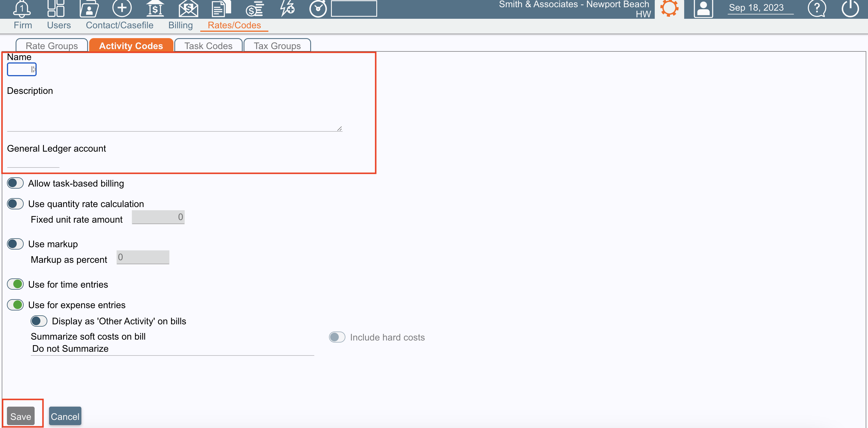The image size is (868, 428).
Task: Select the Activity Codes tab
Action: pos(131,46)
